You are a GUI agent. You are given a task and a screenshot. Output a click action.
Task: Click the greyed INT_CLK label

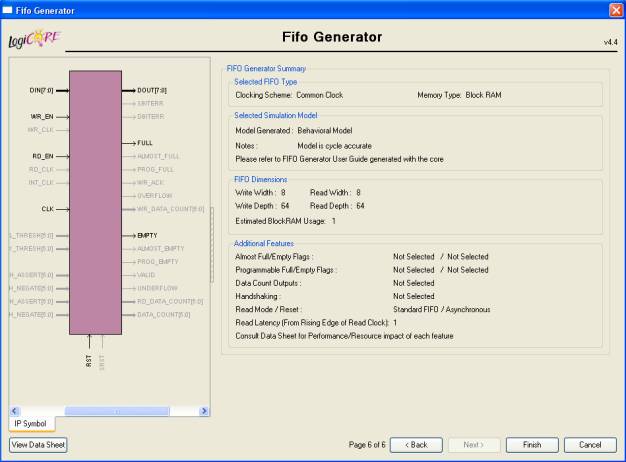pos(41,182)
